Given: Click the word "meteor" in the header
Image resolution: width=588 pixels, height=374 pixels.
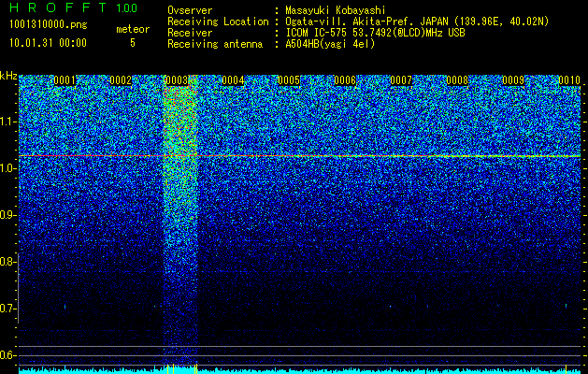Looking at the screenshot, I should pyautogui.click(x=133, y=29).
